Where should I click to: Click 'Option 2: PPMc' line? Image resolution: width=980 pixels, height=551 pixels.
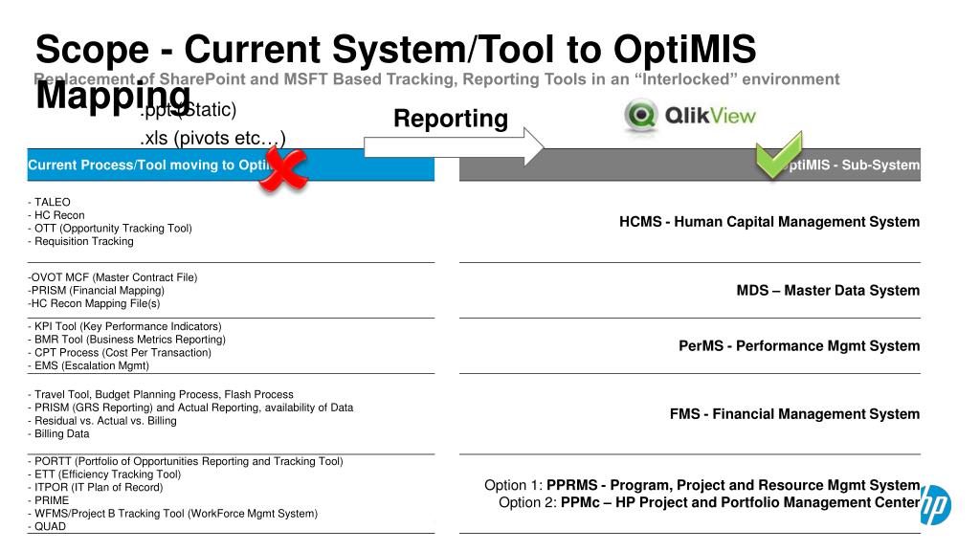709,503
